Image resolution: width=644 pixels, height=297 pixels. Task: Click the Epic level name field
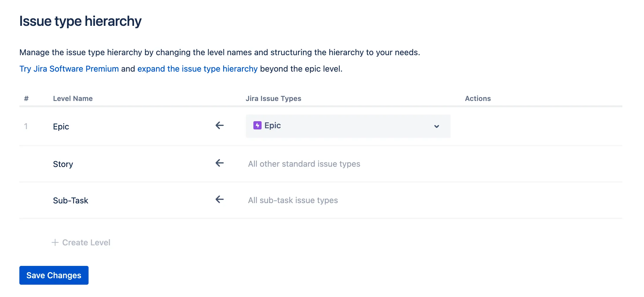pyautogui.click(x=61, y=126)
